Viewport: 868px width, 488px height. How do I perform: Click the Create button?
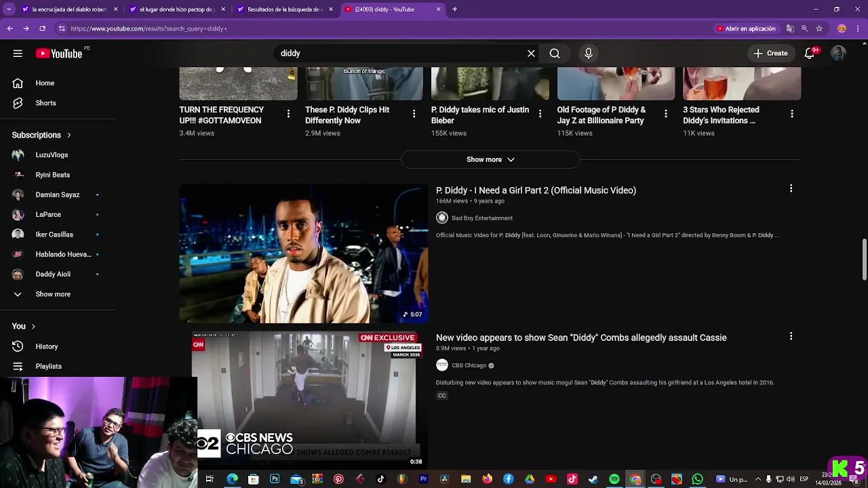(770, 54)
